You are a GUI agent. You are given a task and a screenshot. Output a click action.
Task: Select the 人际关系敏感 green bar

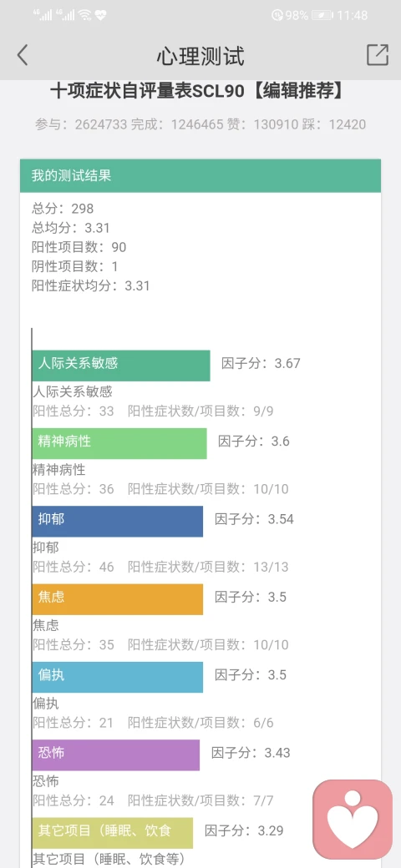121,366
